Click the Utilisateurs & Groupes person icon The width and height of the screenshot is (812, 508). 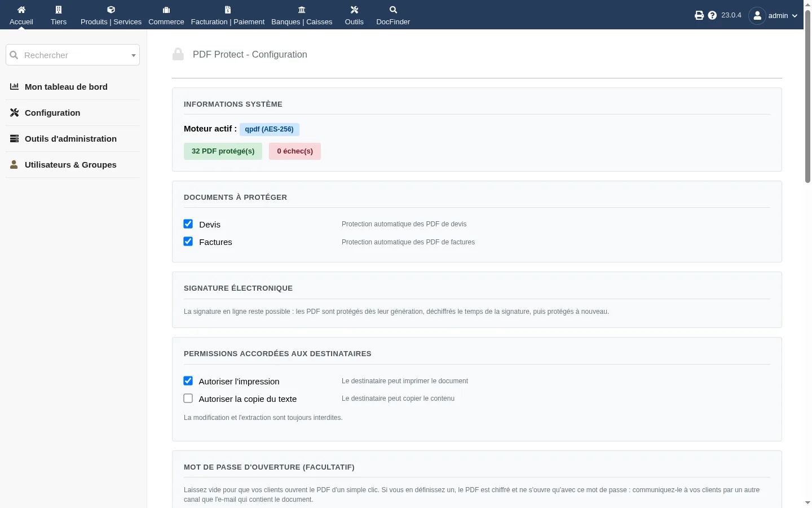click(x=14, y=164)
